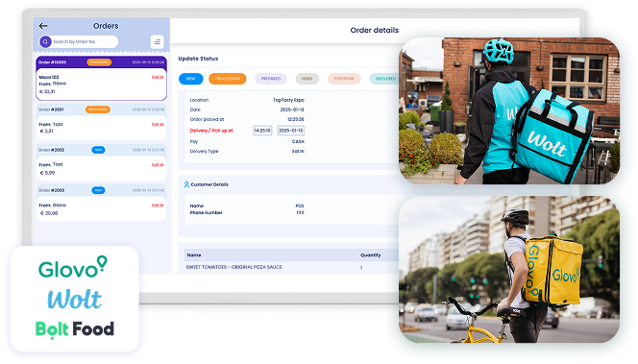
Task: Click the Wolt logo
Action: [74, 300]
